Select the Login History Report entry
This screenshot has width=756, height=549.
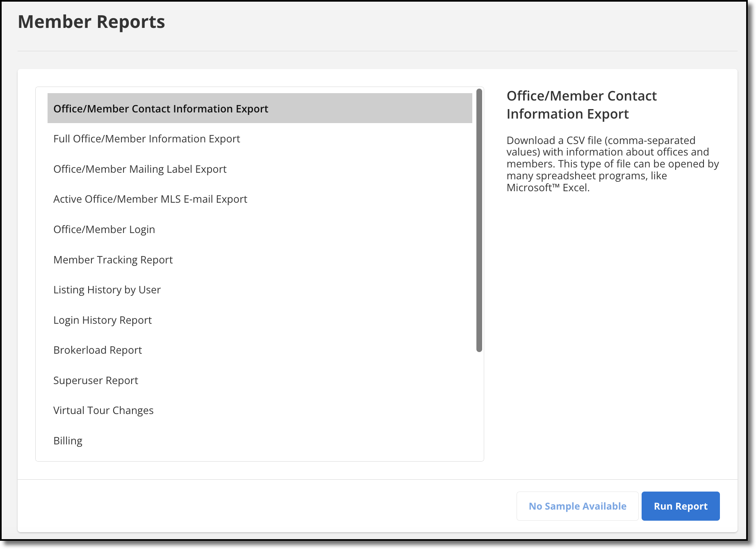click(x=260, y=320)
